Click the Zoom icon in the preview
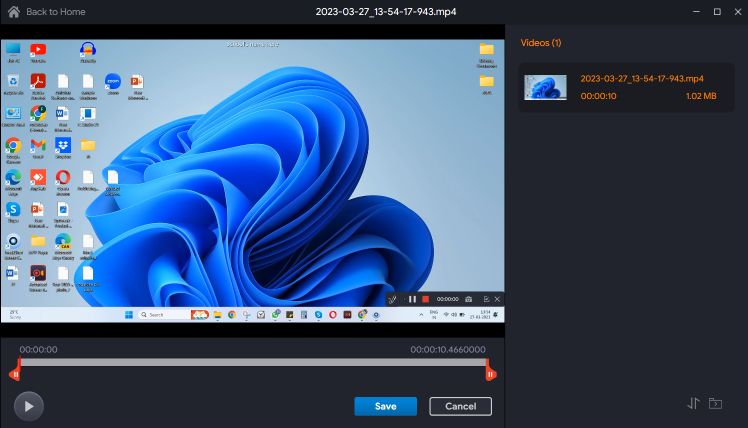Image resolution: width=748 pixels, height=428 pixels. click(113, 82)
